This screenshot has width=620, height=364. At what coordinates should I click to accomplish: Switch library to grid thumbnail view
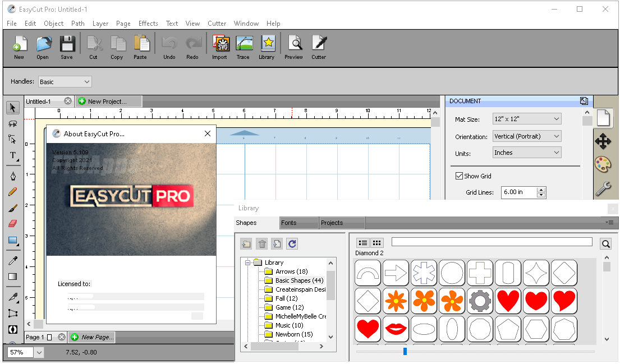377,243
